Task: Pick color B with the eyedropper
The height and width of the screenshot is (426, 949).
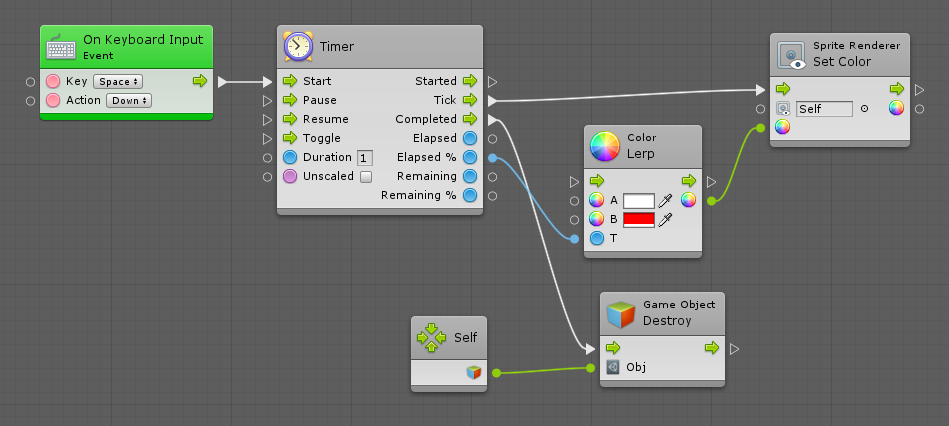Action: [664, 220]
